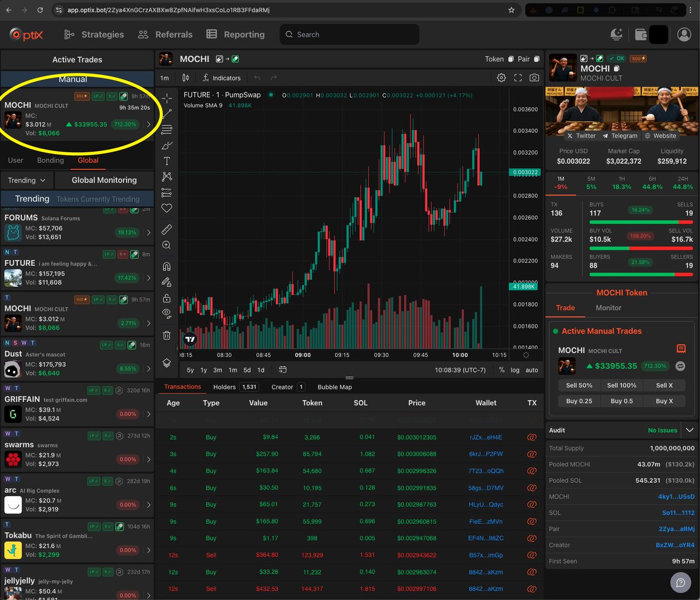Image resolution: width=700 pixels, height=600 pixels.
Task: Select the ruler measure tool
Action: 167,229
